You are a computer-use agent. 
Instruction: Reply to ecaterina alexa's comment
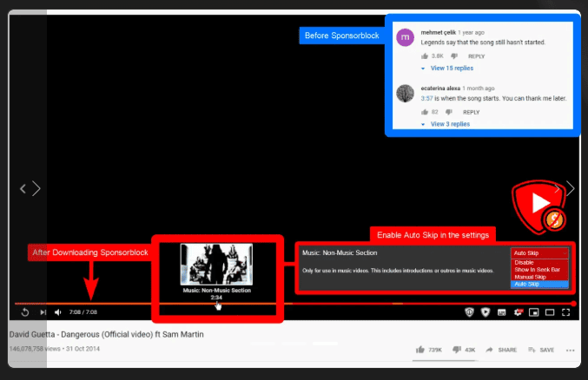[x=471, y=112]
